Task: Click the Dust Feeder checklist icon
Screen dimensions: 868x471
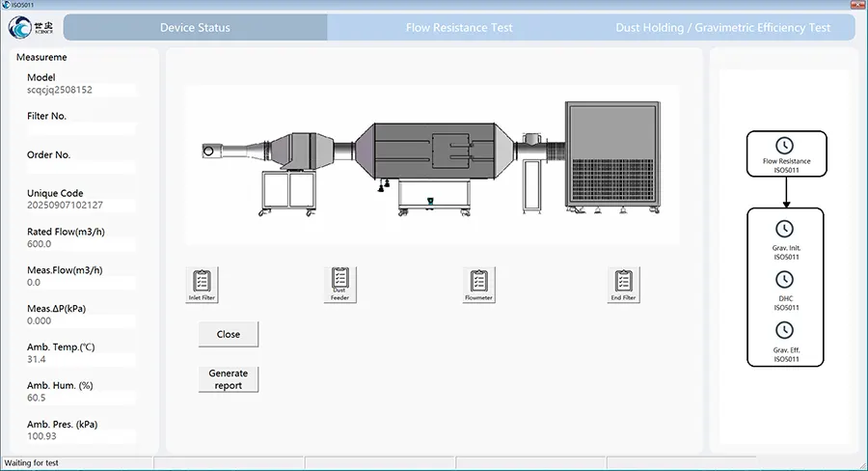Action: point(339,281)
